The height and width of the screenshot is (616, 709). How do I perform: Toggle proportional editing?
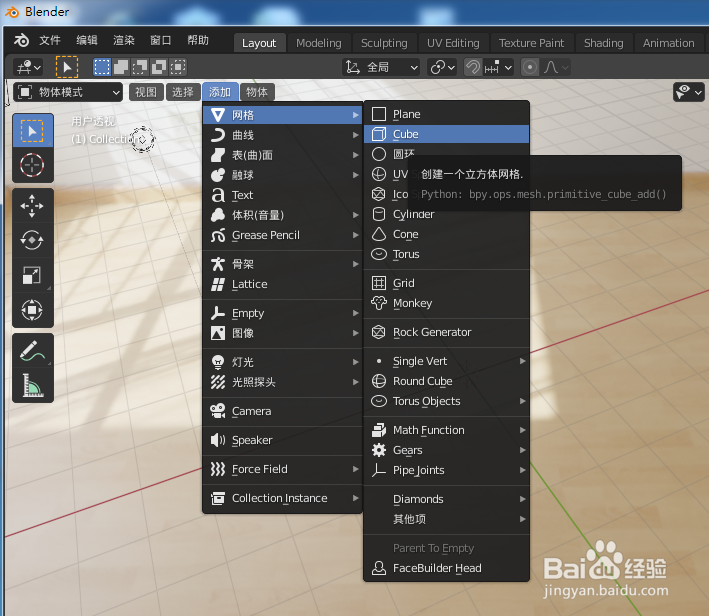point(529,67)
